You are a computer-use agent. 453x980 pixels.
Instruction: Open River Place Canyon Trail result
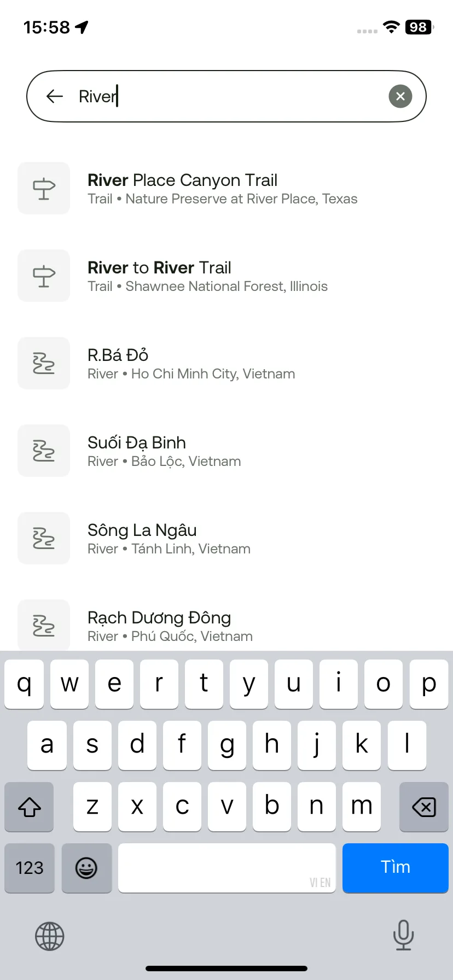226,188
